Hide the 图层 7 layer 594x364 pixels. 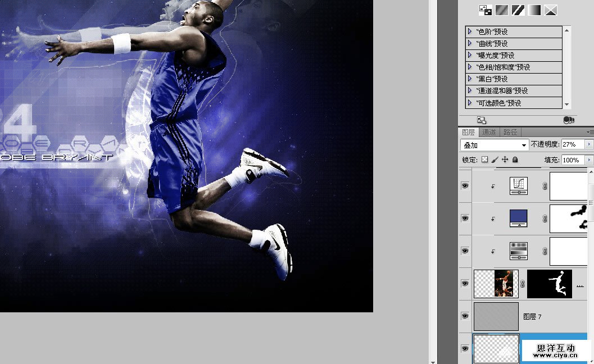(x=465, y=316)
